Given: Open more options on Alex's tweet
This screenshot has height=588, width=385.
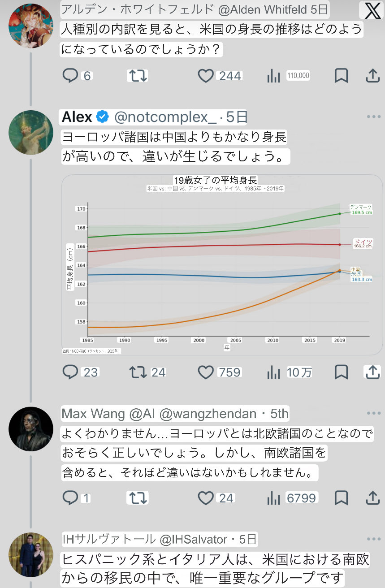Looking at the screenshot, I should (373, 117).
